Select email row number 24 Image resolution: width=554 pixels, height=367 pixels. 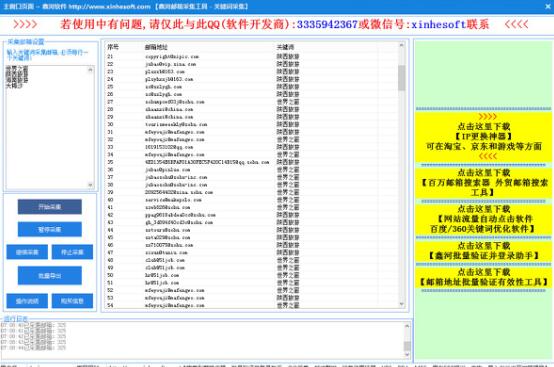pos(252,79)
